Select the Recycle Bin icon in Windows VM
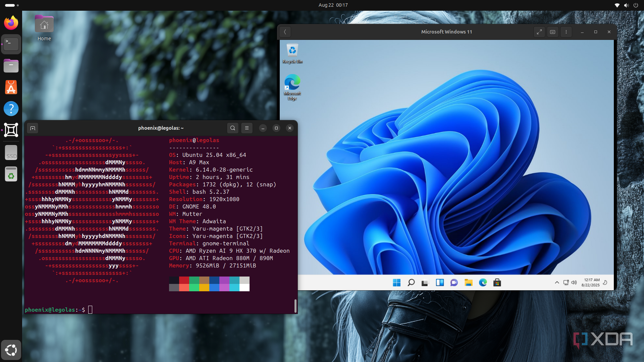The image size is (644, 362). [292, 53]
